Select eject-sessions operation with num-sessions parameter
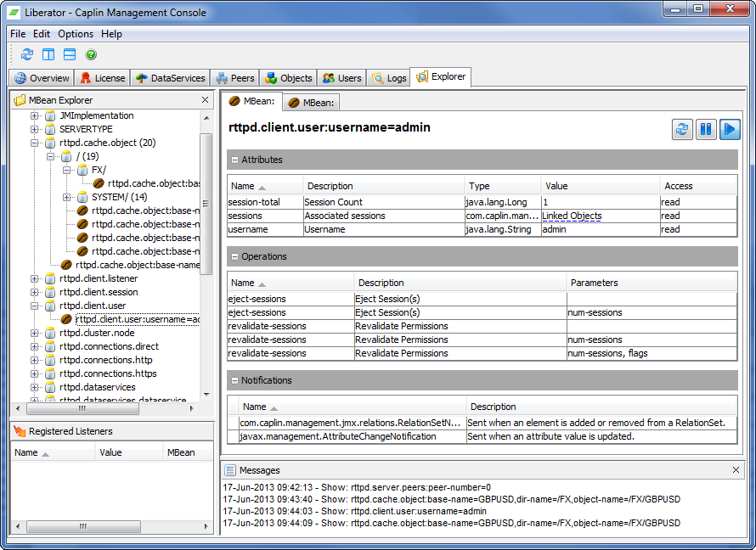The height and width of the screenshot is (550, 756). (482, 312)
